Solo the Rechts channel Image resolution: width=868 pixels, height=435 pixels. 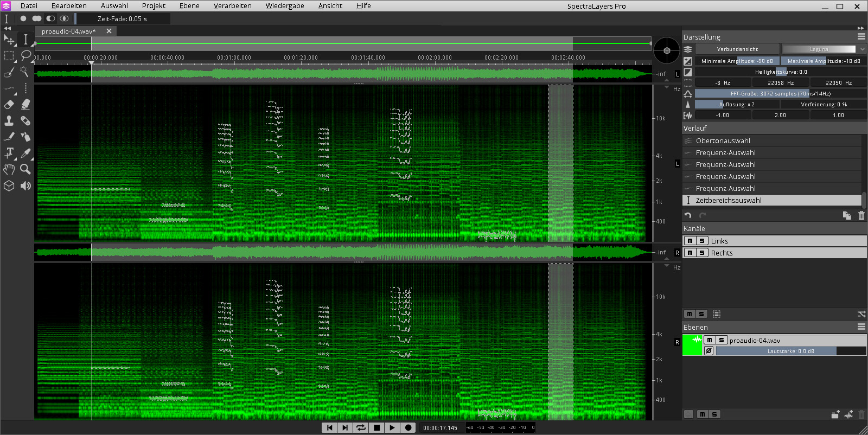[x=702, y=253]
